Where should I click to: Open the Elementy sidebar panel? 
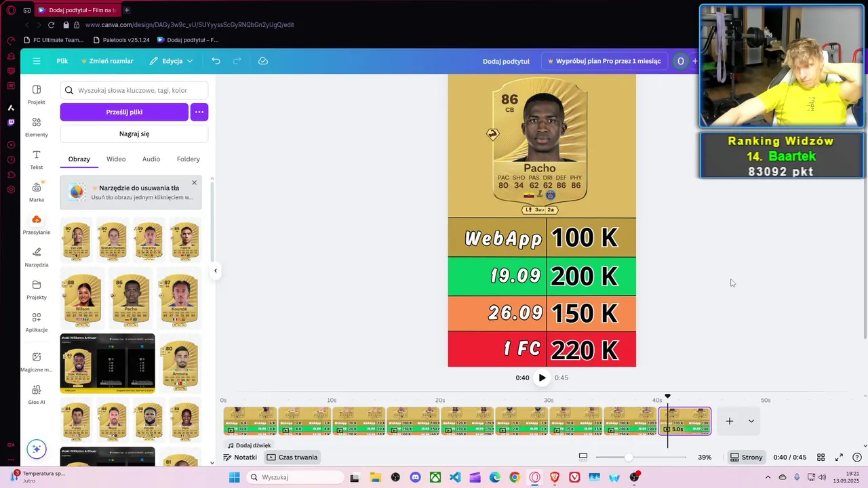coord(37,127)
